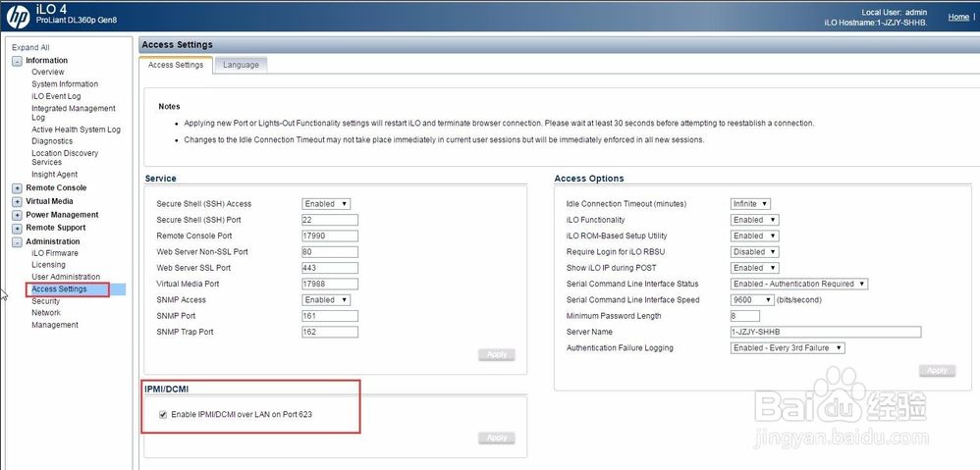Open Insight Agent page
Screen dimensions: 980x470
coord(54,174)
